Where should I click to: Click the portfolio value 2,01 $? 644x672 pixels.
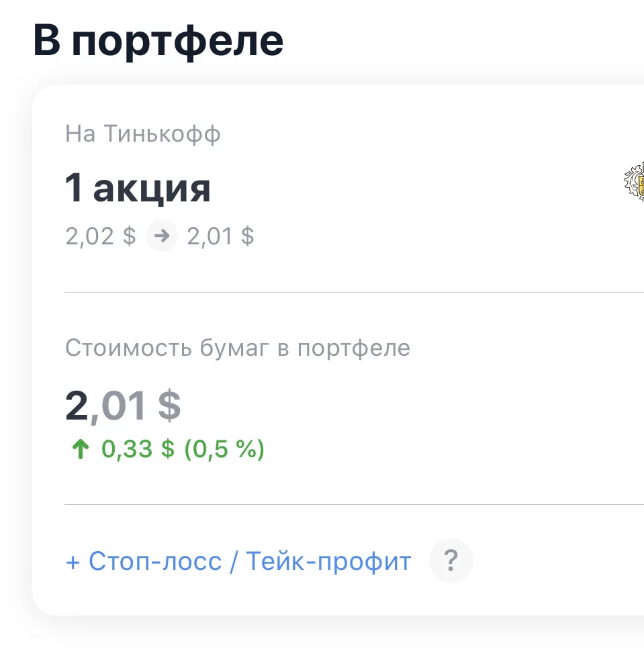tap(123, 406)
